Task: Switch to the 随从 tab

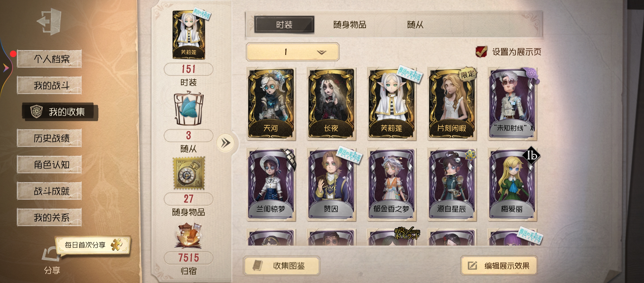Action: [x=415, y=25]
